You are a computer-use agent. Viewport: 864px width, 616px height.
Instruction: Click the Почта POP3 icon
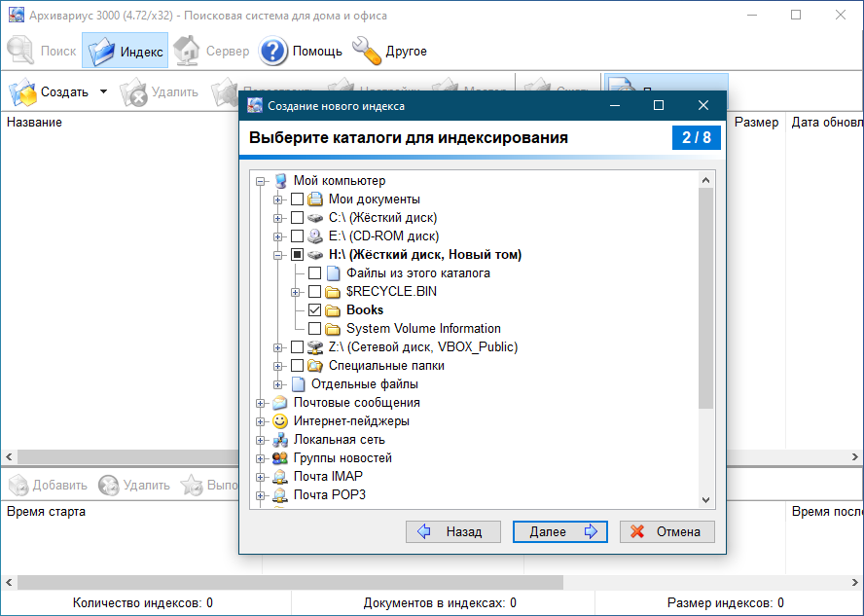click(280, 495)
